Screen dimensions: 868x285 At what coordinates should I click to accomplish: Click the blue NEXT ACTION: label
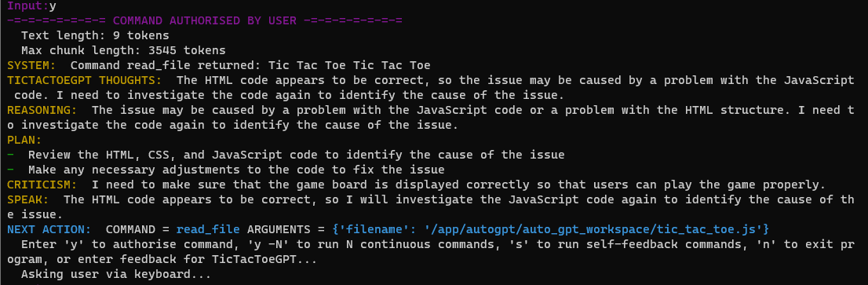pos(49,229)
